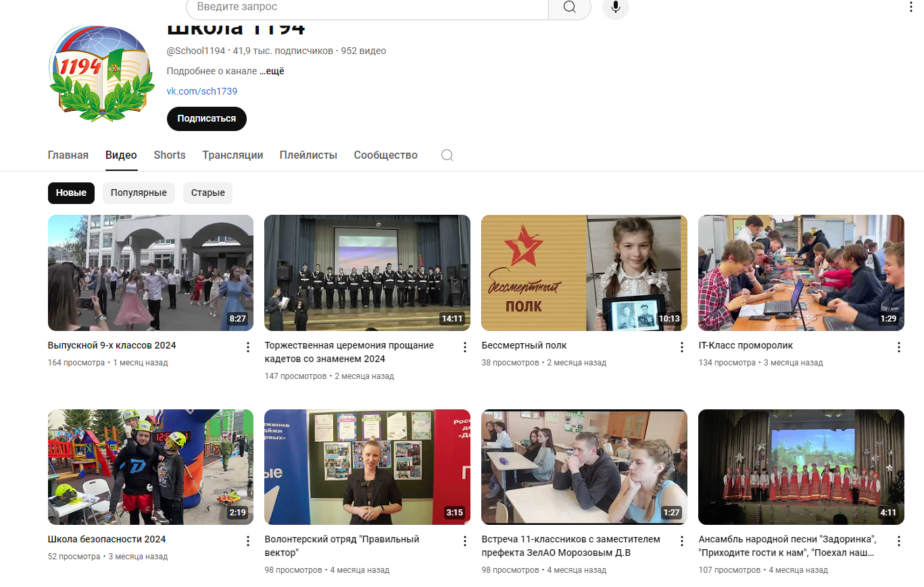Play the cadets ceremony video thumbnail
The width and height of the screenshot is (924, 587).
pyautogui.click(x=367, y=273)
